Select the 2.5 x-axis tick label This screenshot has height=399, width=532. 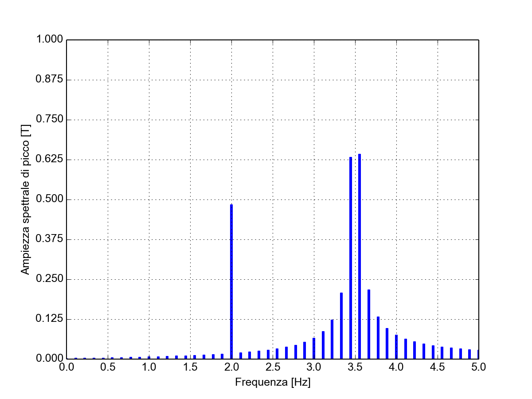point(273,367)
